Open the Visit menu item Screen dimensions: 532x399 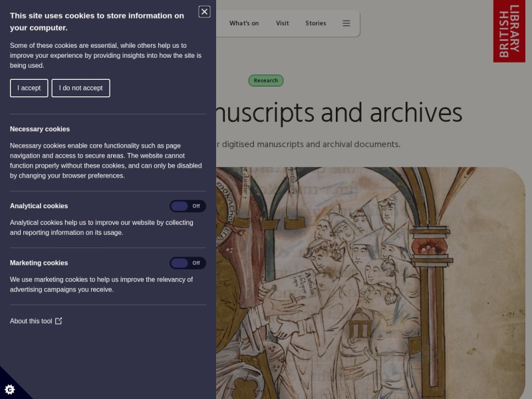[x=282, y=23]
